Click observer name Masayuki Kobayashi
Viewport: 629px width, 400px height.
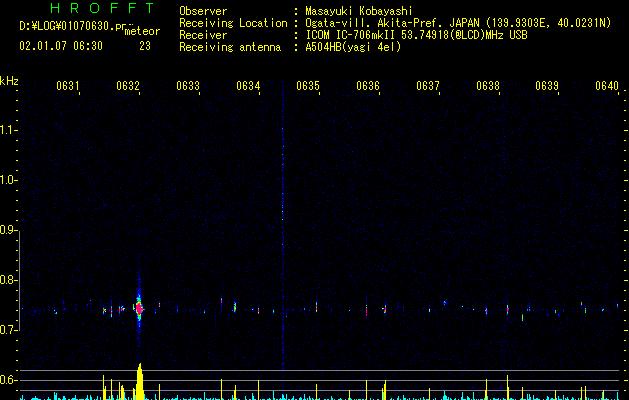(x=359, y=11)
